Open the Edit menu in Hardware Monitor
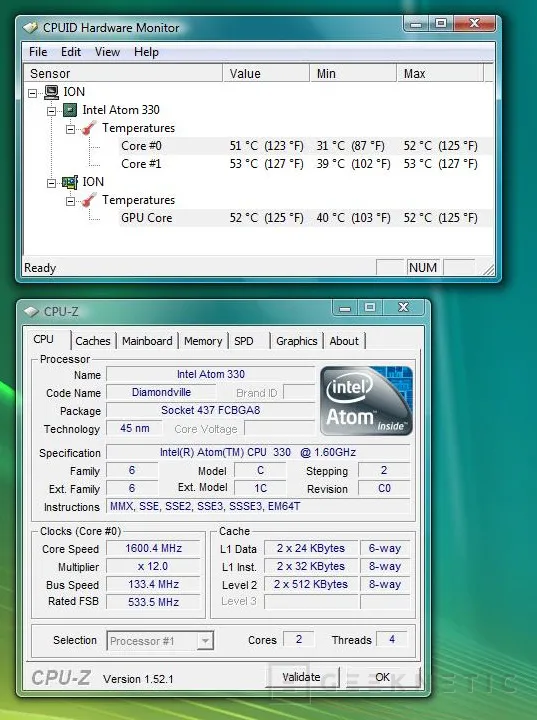Screen dimensions: 537x720 (71, 52)
